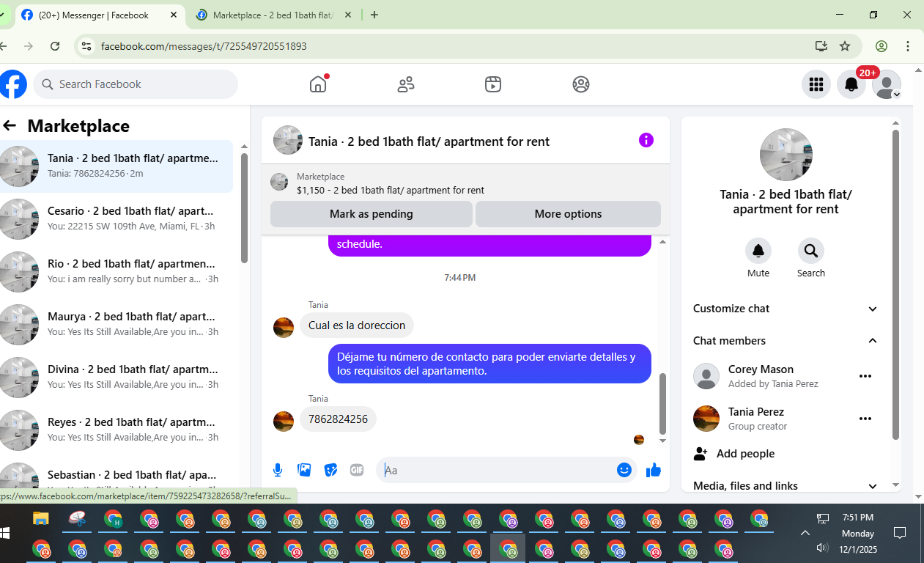This screenshot has height=563, width=924.
Task: Click the blue Spanish reply message bubble
Action: coord(489,364)
